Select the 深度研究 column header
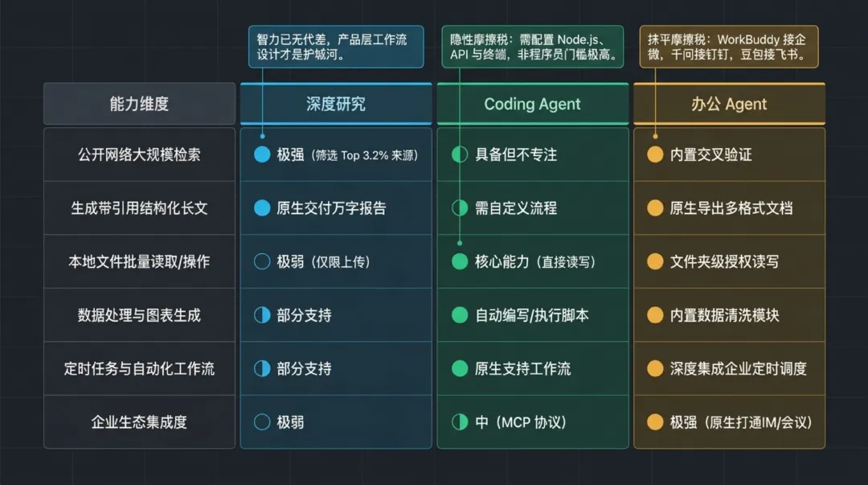This screenshot has height=485, width=868. click(x=336, y=104)
